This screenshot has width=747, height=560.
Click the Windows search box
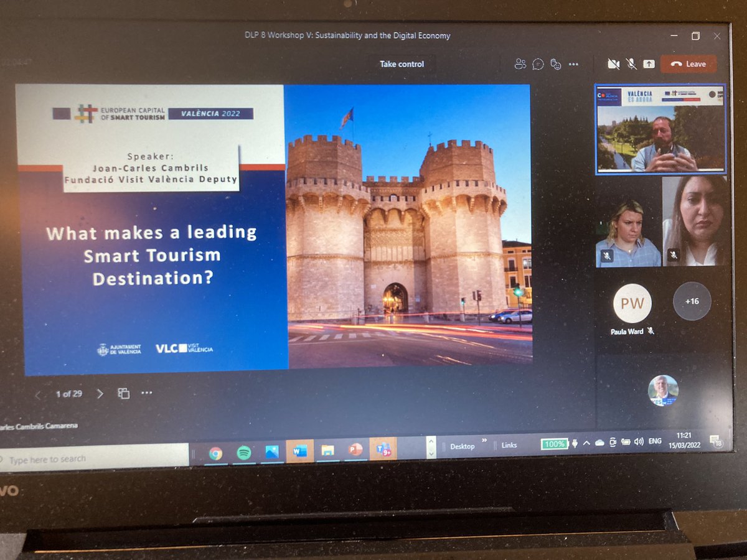click(95, 459)
